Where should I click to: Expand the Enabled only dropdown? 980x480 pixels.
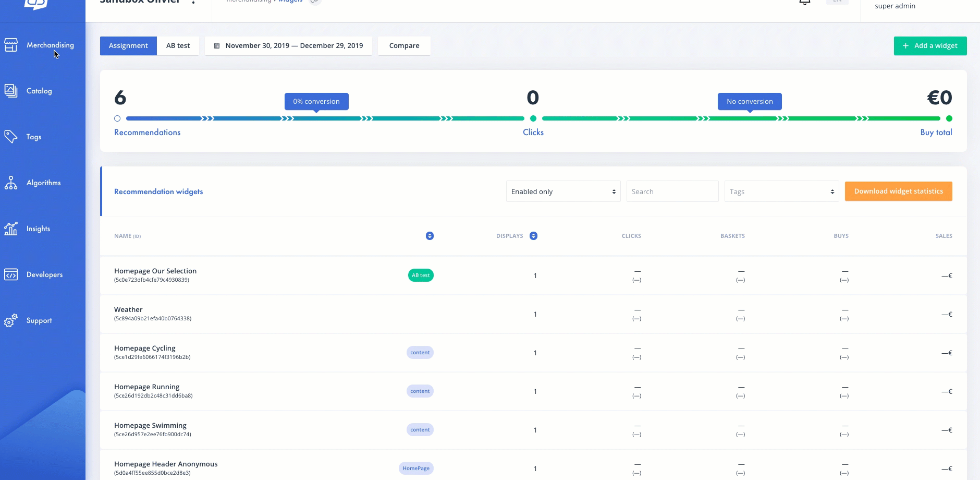[563, 191]
